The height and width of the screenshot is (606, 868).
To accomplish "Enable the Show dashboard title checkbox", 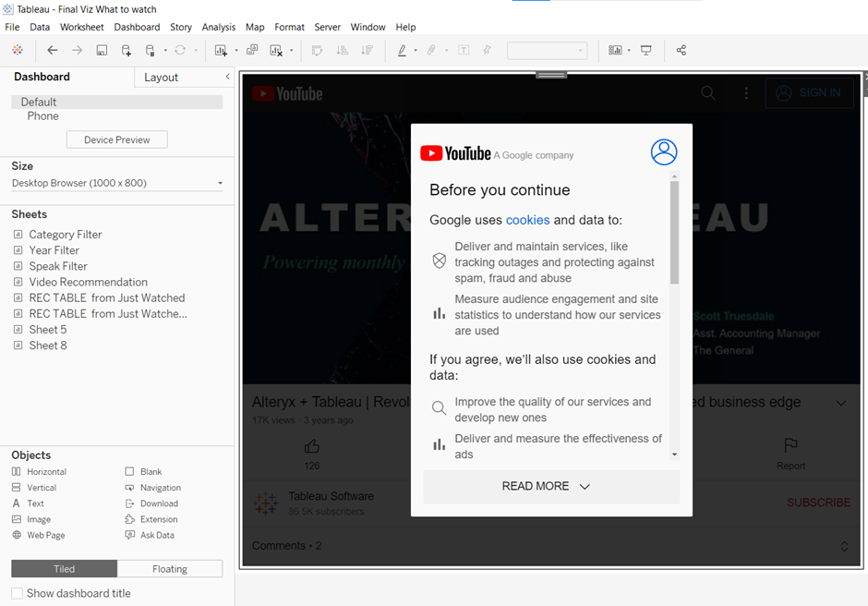I will 18,593.
